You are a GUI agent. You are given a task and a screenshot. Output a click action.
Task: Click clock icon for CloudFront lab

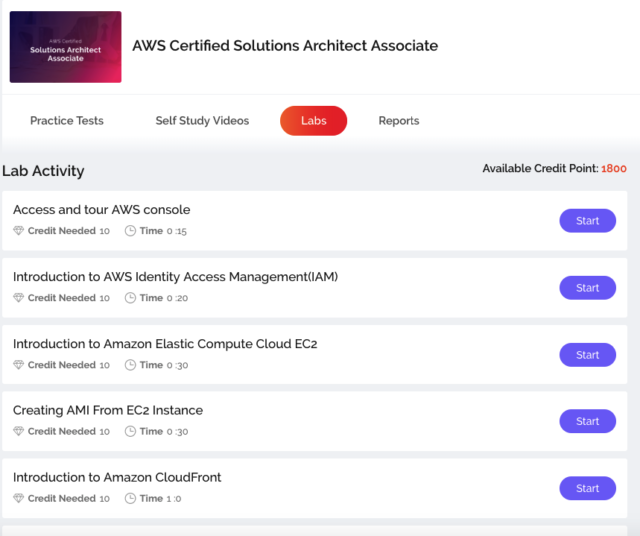[130, 498]
